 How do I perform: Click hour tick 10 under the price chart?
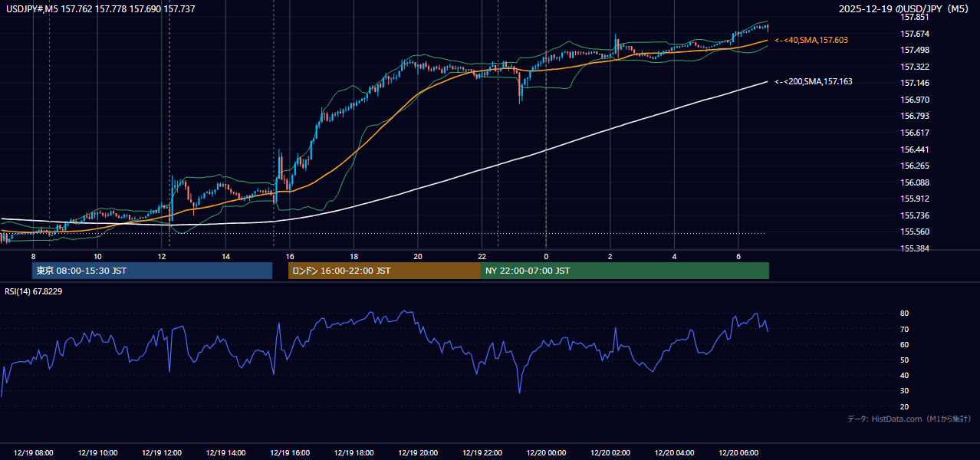(97, 256)
